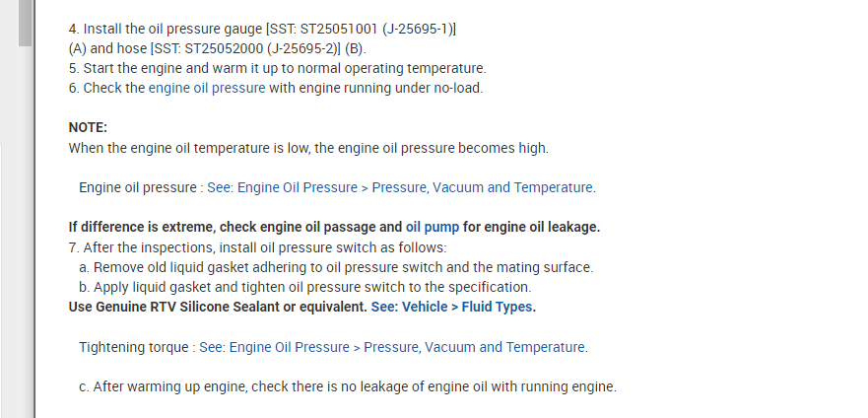Click the empty scrollbar track below the thumb
The width and height of the screenshot is (868, 418).
(x=25, y=246)
